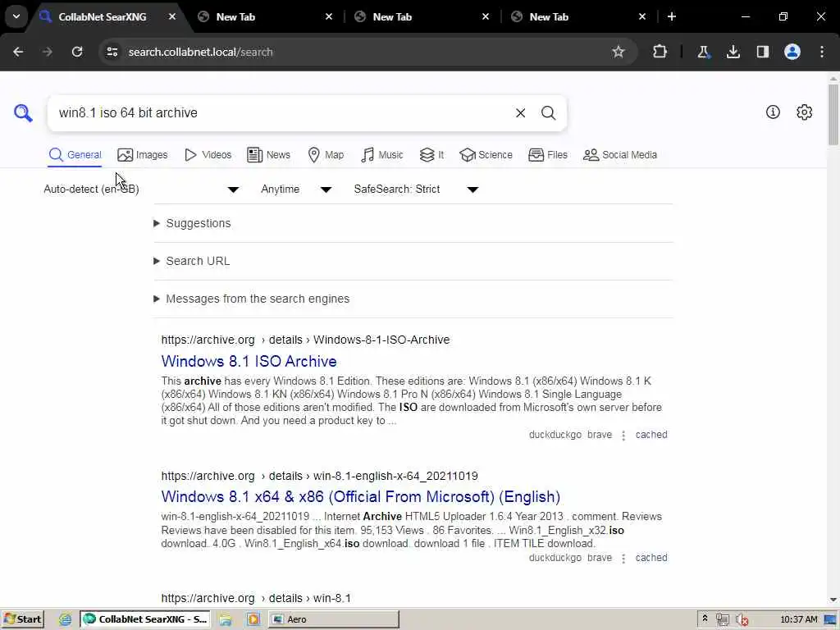Launch Internet Explorer from quick launch
Screen dimensions: 840x630
[x=65, y=619]
